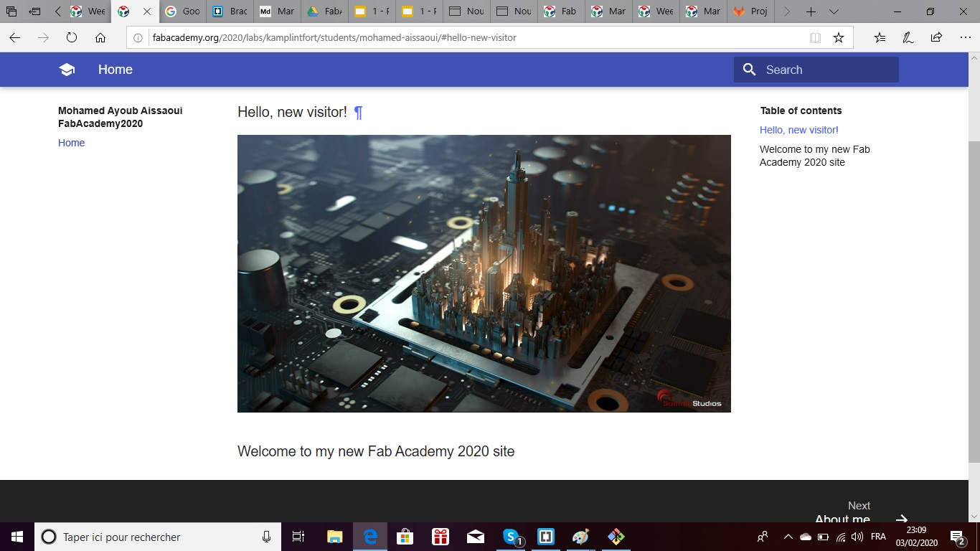980x551 pixels.
Task: Open the browser home page
Action: click(x=100, y=38)
